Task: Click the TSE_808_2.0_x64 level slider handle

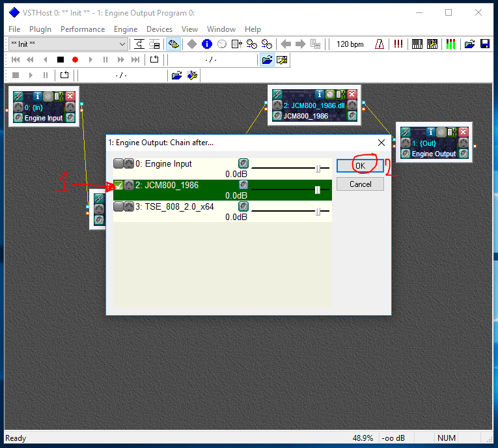Action: point(318,212)
